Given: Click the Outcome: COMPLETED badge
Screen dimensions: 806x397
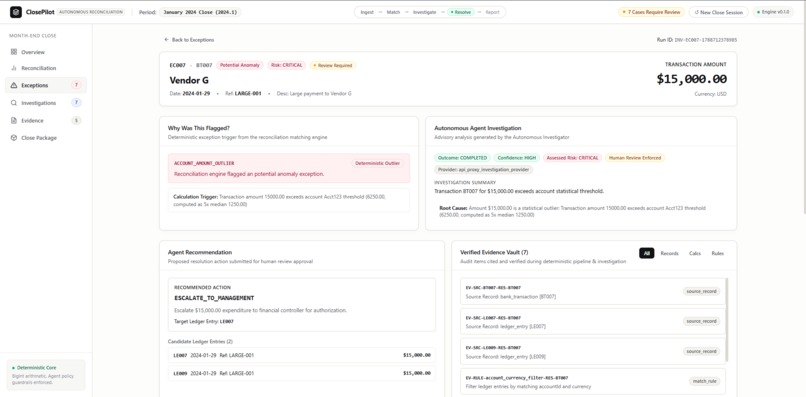Looking at the screenshot, I should 462,158.
